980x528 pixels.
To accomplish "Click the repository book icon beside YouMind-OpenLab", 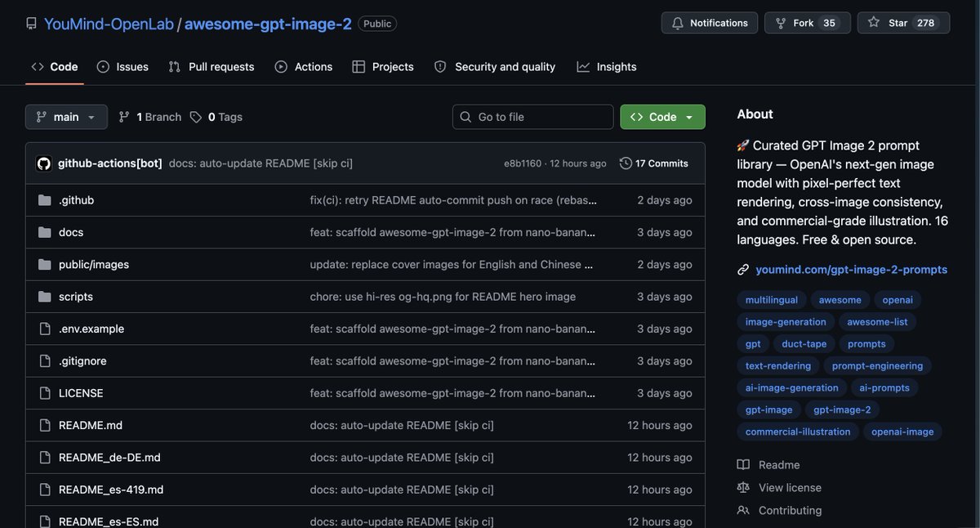I will pyautogui.click(x=31, y=24).
